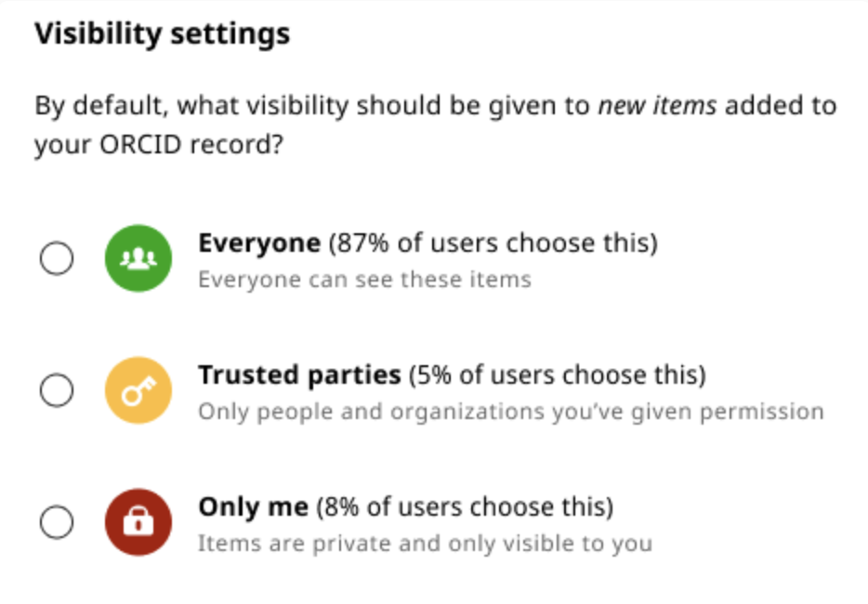868x604 pixels.
Task: Click the bold Trusted parties label
Action: [298, 375]
